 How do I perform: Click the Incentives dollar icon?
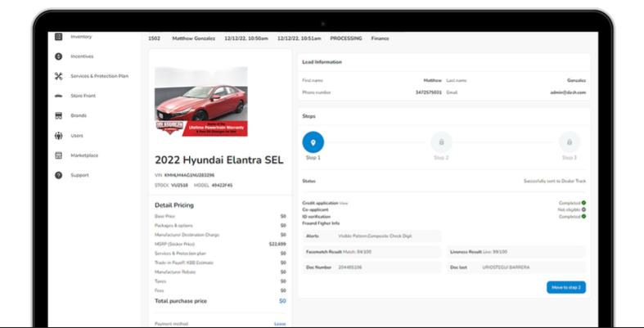click(x=58, y=56)
